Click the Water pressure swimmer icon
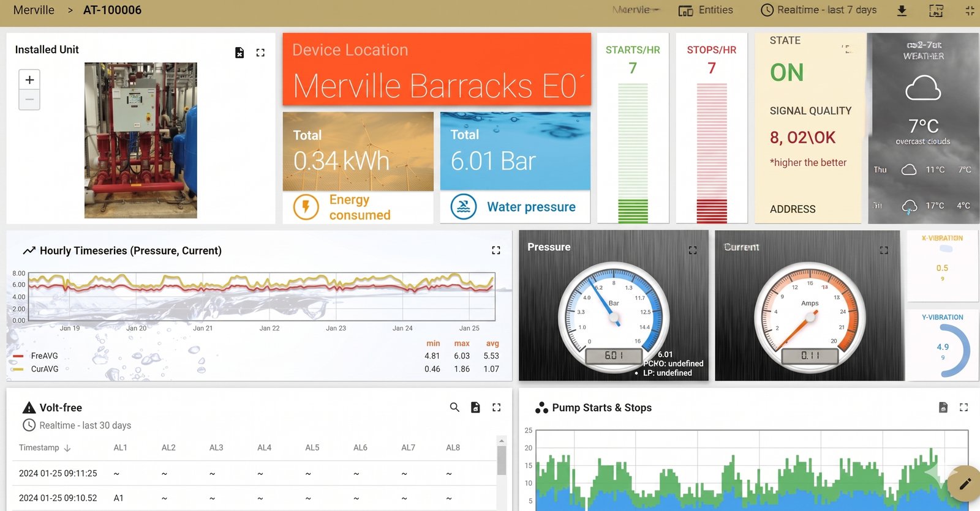 [x=464, y=206]
